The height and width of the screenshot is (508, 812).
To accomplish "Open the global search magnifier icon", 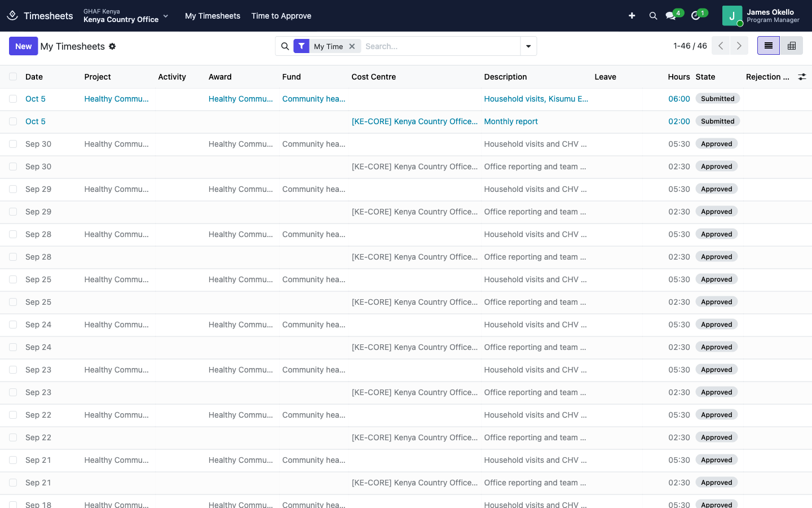I will pos(653,16).
